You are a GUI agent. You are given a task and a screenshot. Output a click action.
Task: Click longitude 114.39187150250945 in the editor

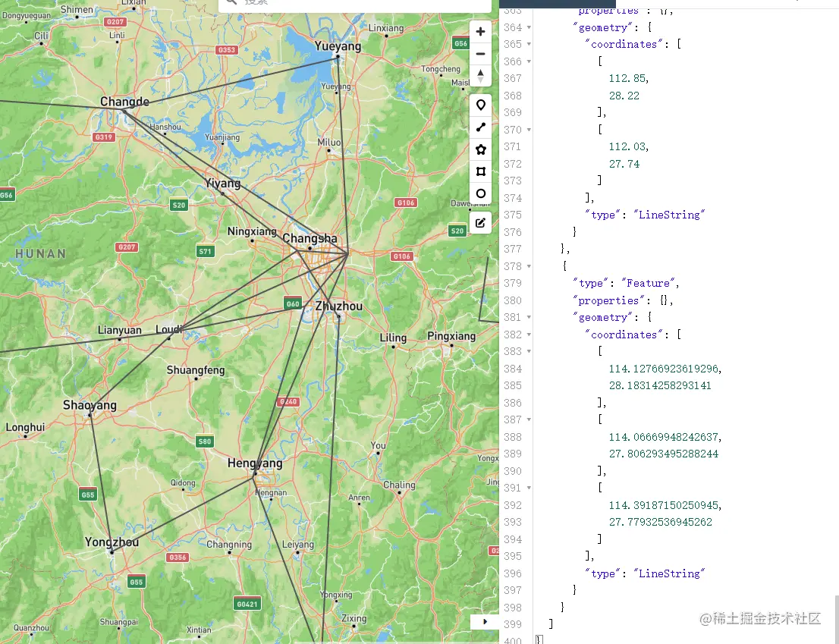(664, 505)
